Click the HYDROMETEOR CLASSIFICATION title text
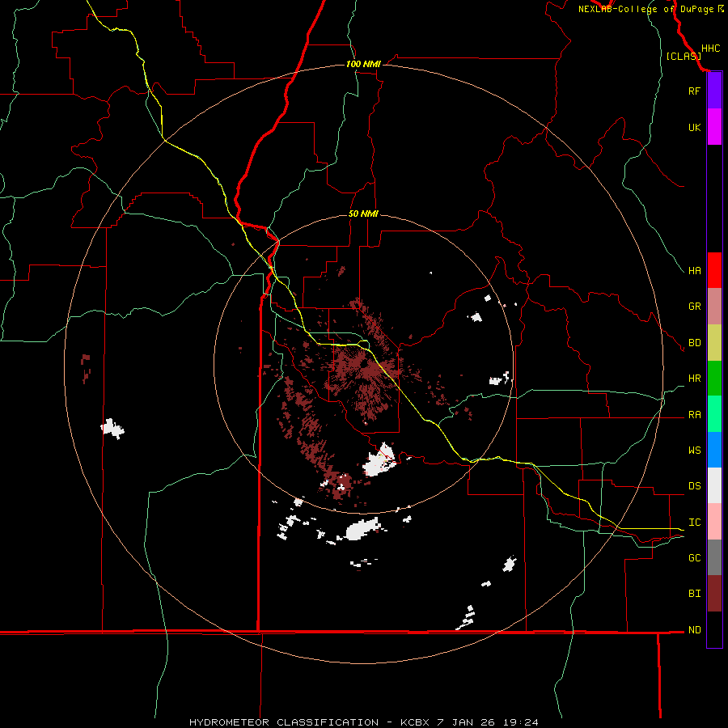Viewport: 728px width, 728px height. coord(285,722)
